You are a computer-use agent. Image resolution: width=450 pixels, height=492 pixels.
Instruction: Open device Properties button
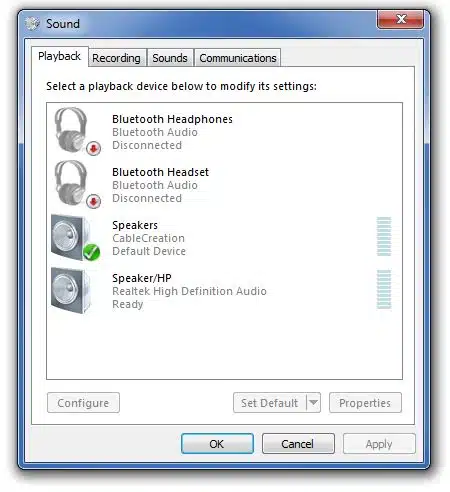click(365, 403)
